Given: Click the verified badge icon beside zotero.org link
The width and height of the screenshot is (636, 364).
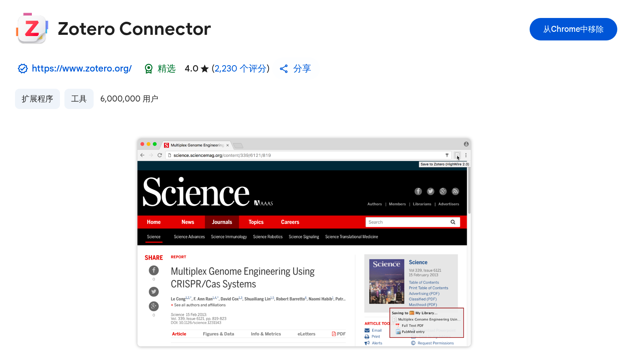Looking at the screenshot, I should coord(23,69).
